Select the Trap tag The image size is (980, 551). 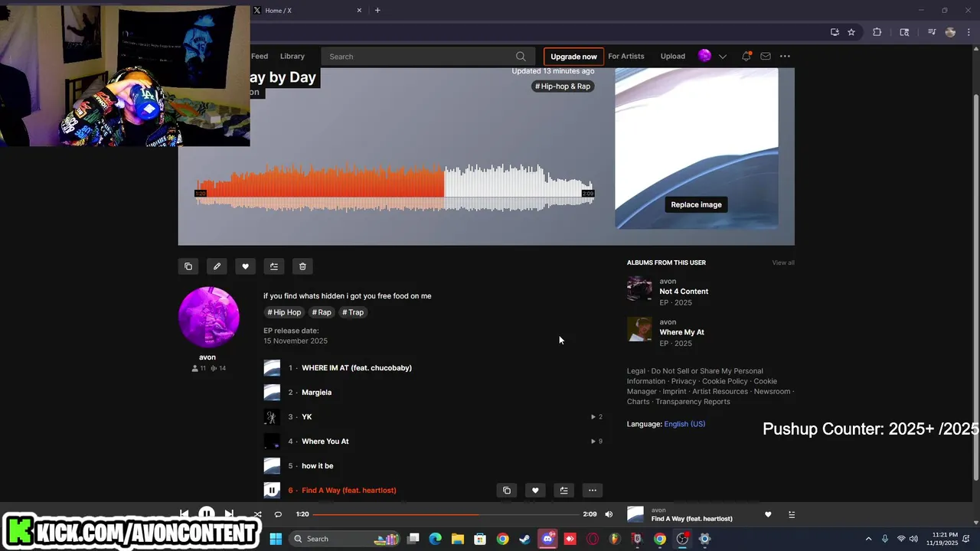353,312
